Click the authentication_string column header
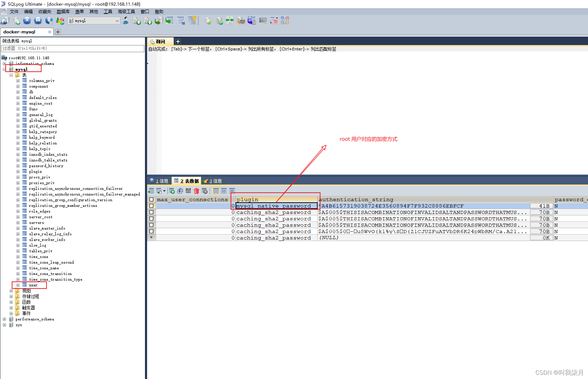Image resolution: width=588 pixels, height=379 pixels. (x=436, y=199)
